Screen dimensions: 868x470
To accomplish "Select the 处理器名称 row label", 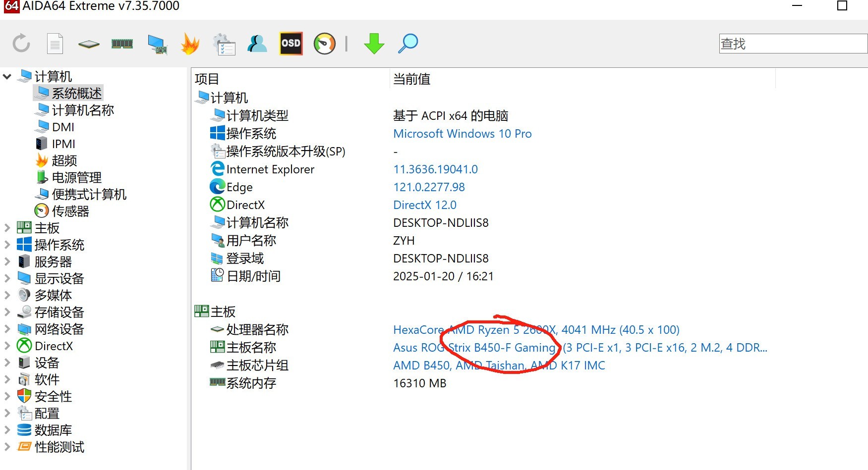I will pyautogui.click(x=257, y=330).
